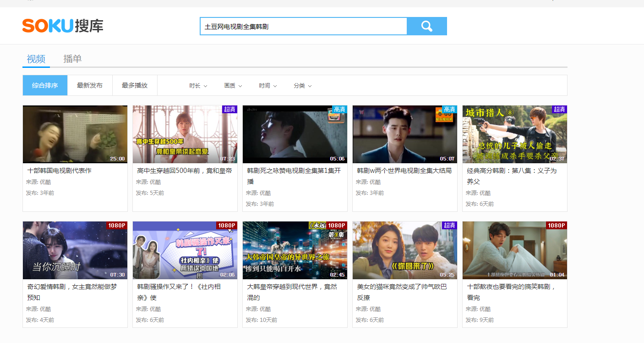Expand the 时长 filter dropdown
The image size is (644, 343).
[x=198, y=86]
